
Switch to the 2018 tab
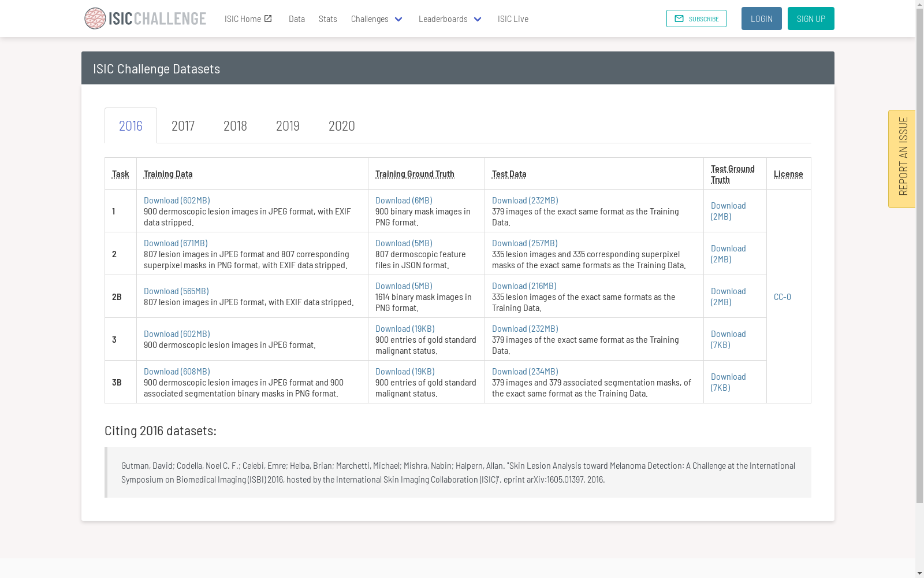coord(235,125)
